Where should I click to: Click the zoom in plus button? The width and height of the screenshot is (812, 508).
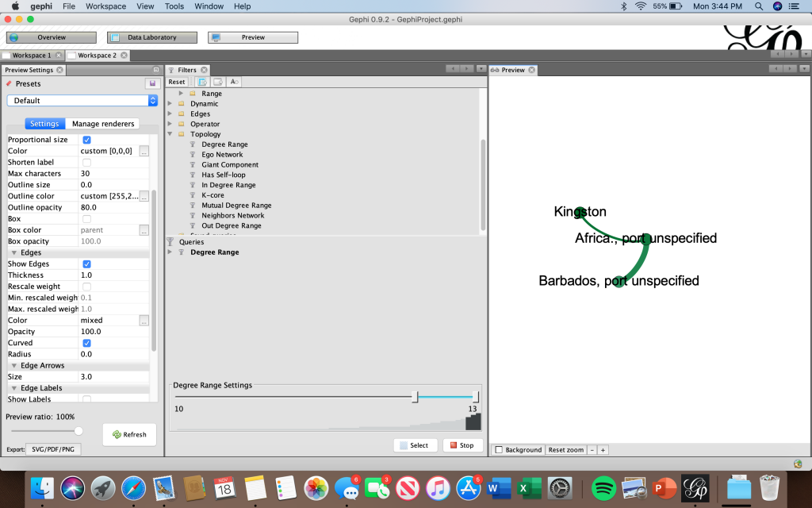tap(603, 450)
